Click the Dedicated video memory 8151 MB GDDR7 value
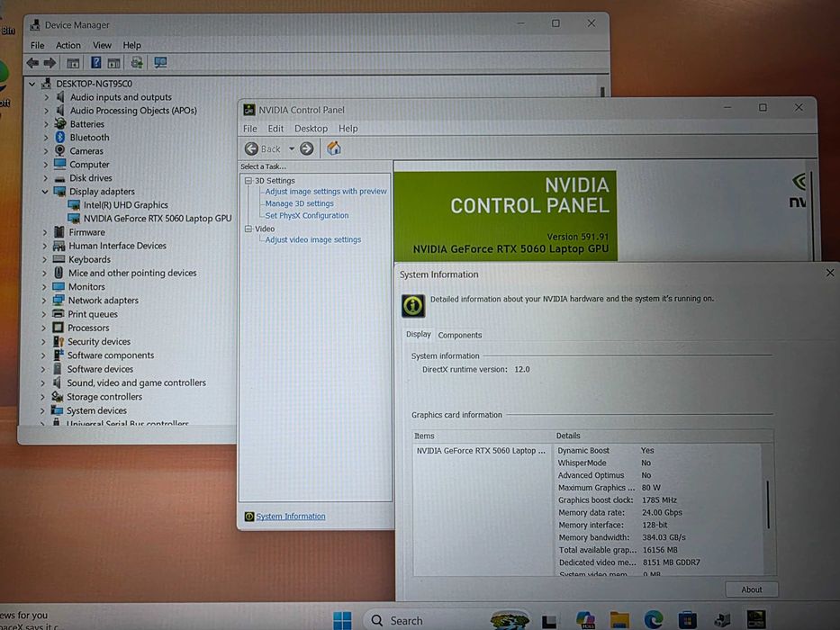Image resolution: width=840 pixels, height=630 pixels. pyautogui.click(x=671, y=562)
